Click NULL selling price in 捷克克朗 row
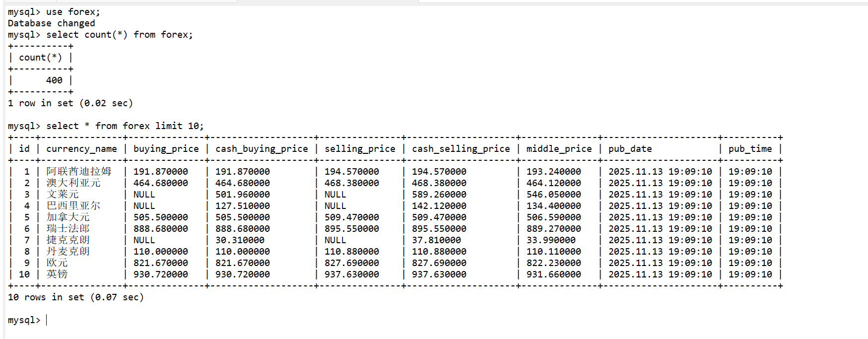 335,240
